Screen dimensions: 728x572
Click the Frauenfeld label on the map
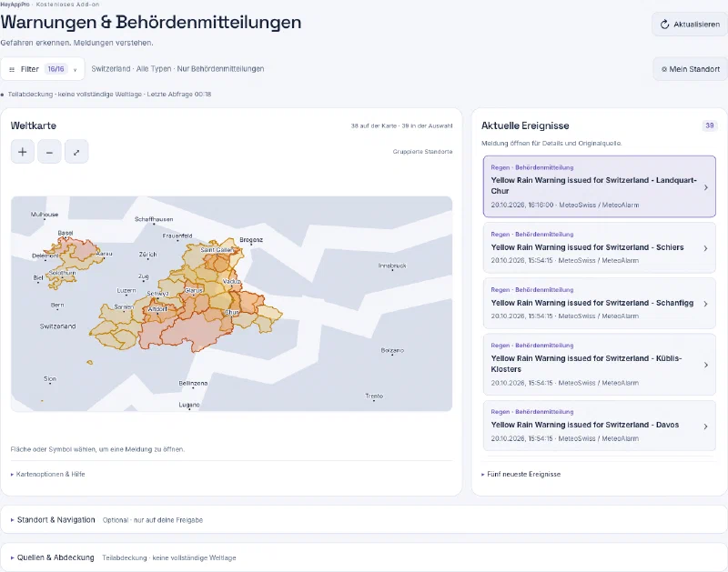point(177,236)
